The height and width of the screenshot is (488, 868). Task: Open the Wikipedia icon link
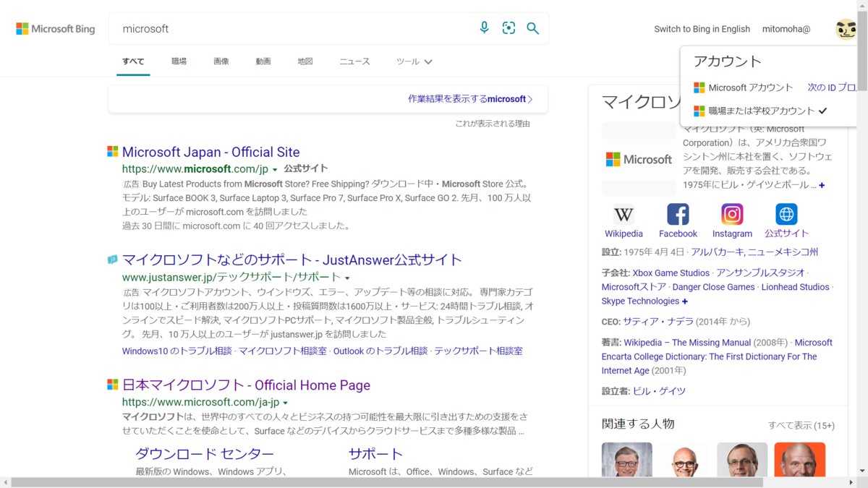624,215
